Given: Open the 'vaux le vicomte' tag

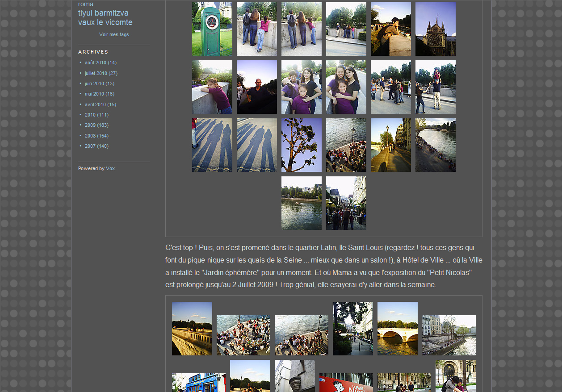Looking at the screenshot, I should tap(105, 22).
